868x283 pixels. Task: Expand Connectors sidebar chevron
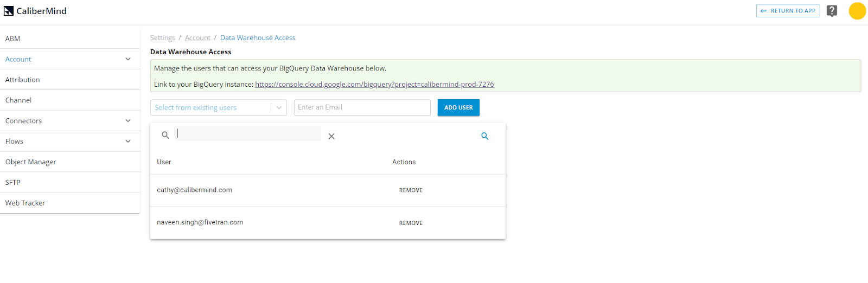[128, 121]
